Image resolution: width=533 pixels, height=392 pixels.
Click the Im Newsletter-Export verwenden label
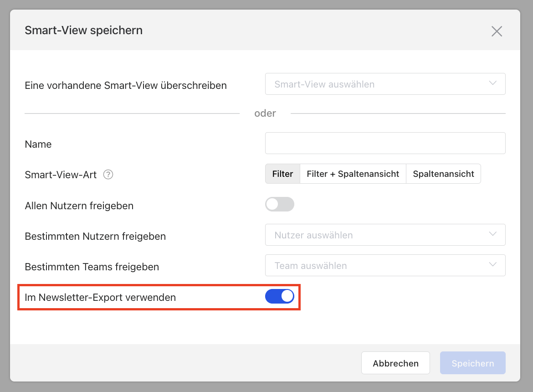[x=100, y=298]
